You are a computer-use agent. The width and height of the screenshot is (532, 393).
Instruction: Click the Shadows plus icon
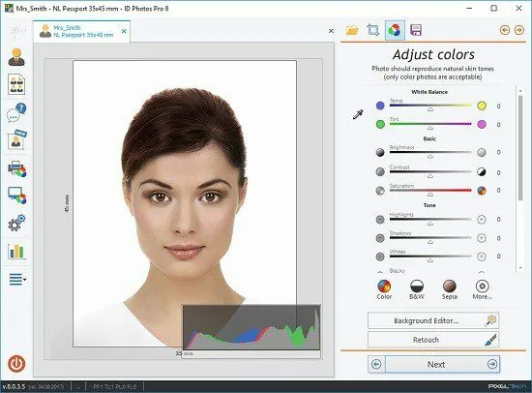coord(482,238)
